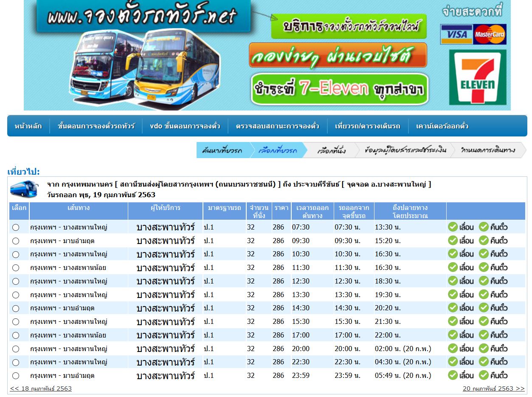Click the green บริการจองตั๋วรถทัวร์ออนไลน์ banner button
The image size is (532, 397).
click(349, 27)
